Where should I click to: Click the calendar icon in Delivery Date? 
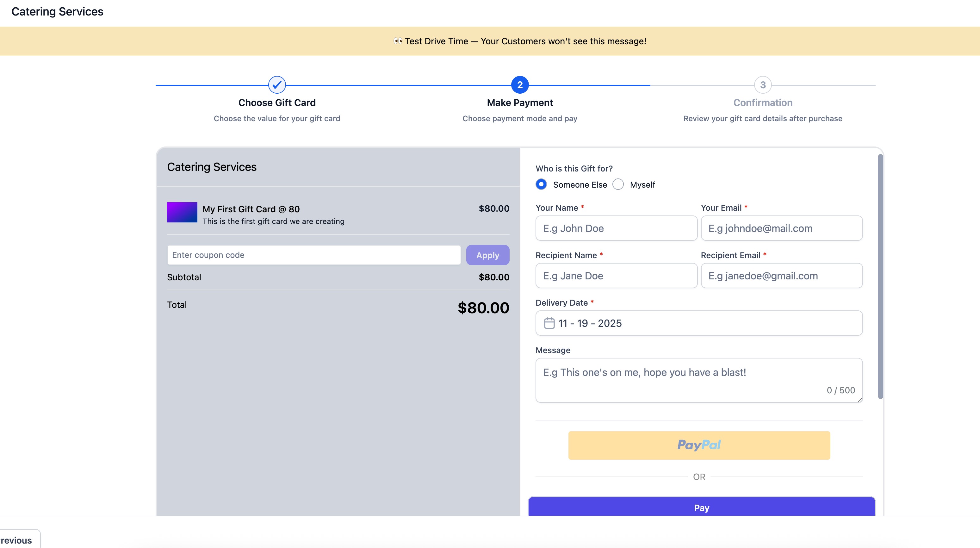pyautogui.click(x=549, y=323)
